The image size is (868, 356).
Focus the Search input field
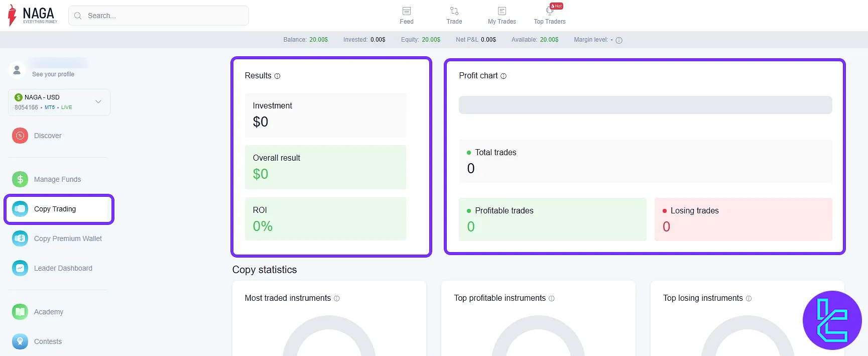coord(159,16)
